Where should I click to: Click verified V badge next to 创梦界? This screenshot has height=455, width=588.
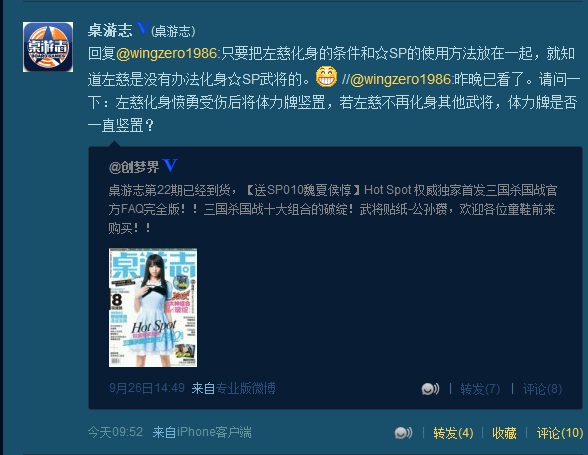click(x=170, y=165)
